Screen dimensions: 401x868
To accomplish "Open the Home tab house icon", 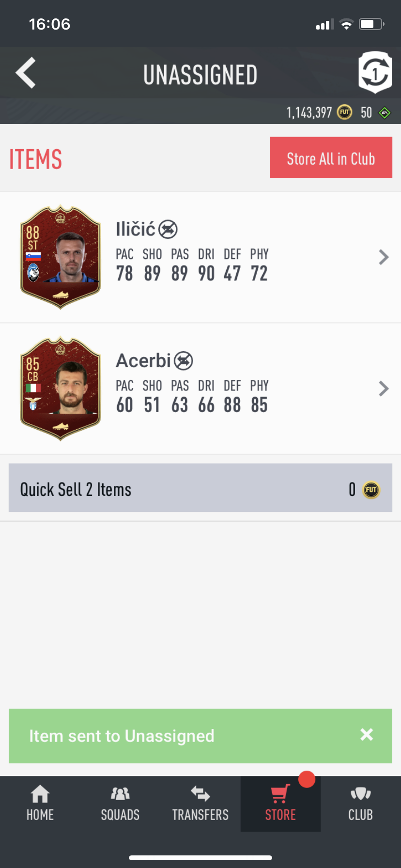I will [40, 794].
